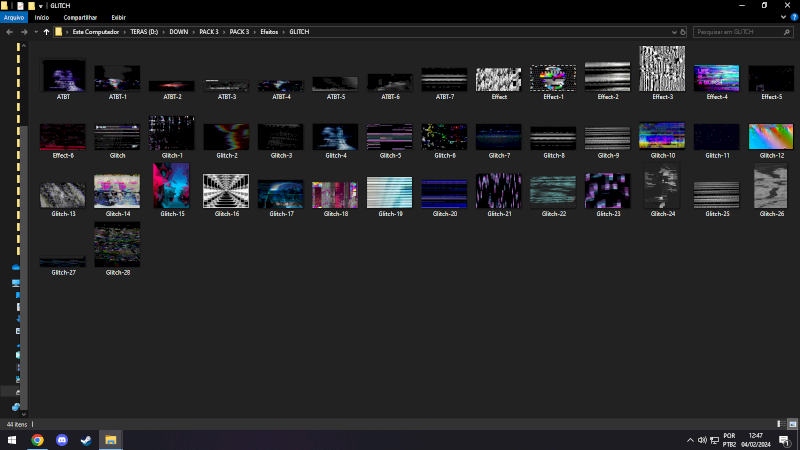Go up one folder level
This screenshot has width=800, height=450.
point(46,32)
